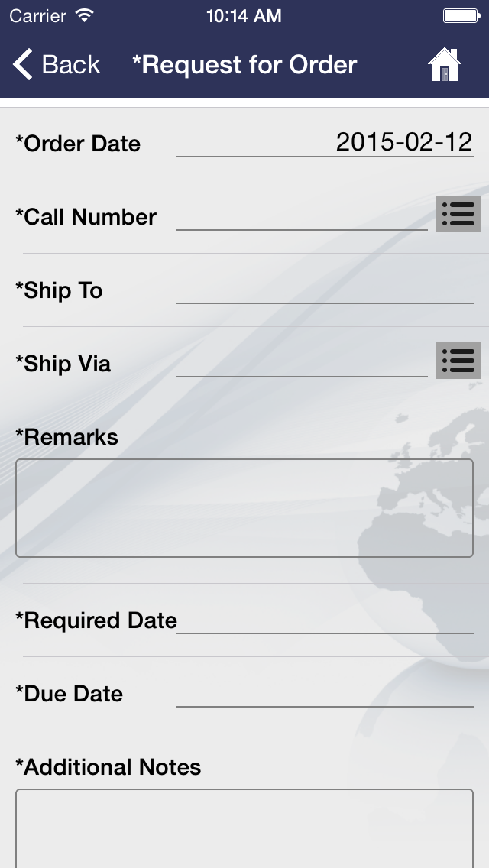Tap the Additional Notes label
The image size is (489, 868).
coord(108,766)
